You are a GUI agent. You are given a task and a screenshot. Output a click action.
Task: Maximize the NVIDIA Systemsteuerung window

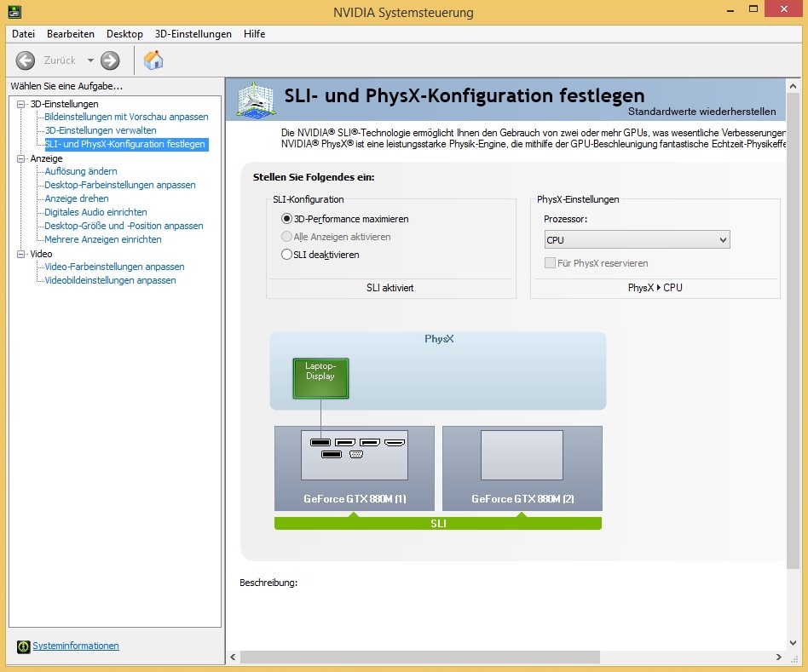click(x=753, y=9)
